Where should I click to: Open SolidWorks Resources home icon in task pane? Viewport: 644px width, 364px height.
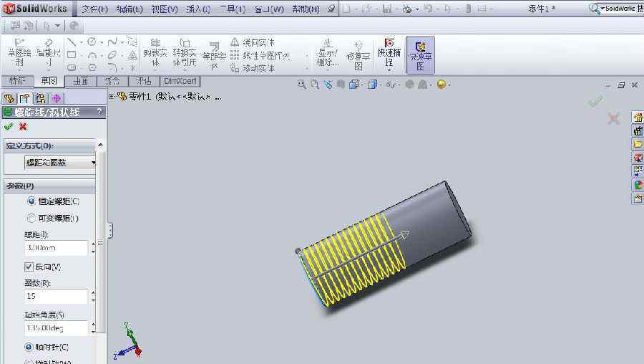pyautogui.click(x=638, y=118)
